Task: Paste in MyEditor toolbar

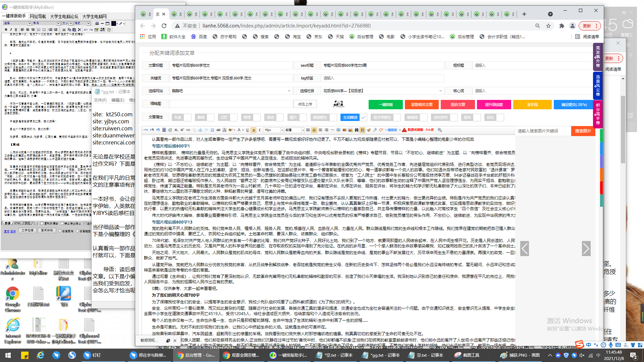Action: tap(74, 29)
